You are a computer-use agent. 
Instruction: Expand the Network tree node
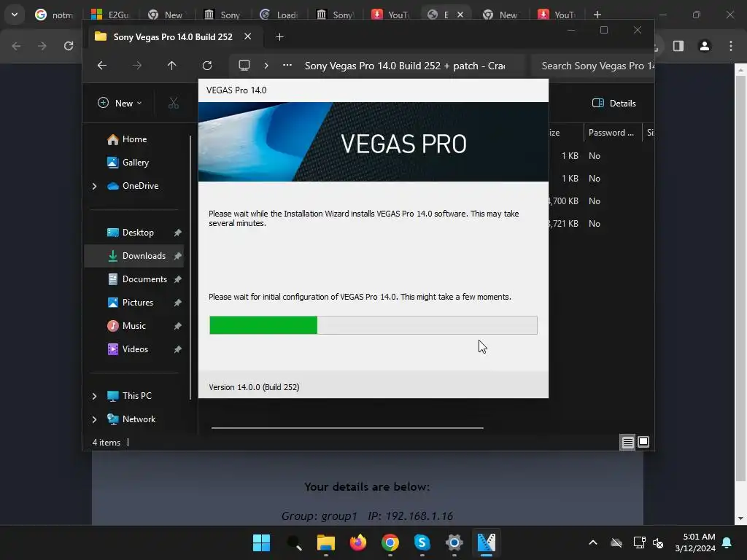click(x=94, y=419)
